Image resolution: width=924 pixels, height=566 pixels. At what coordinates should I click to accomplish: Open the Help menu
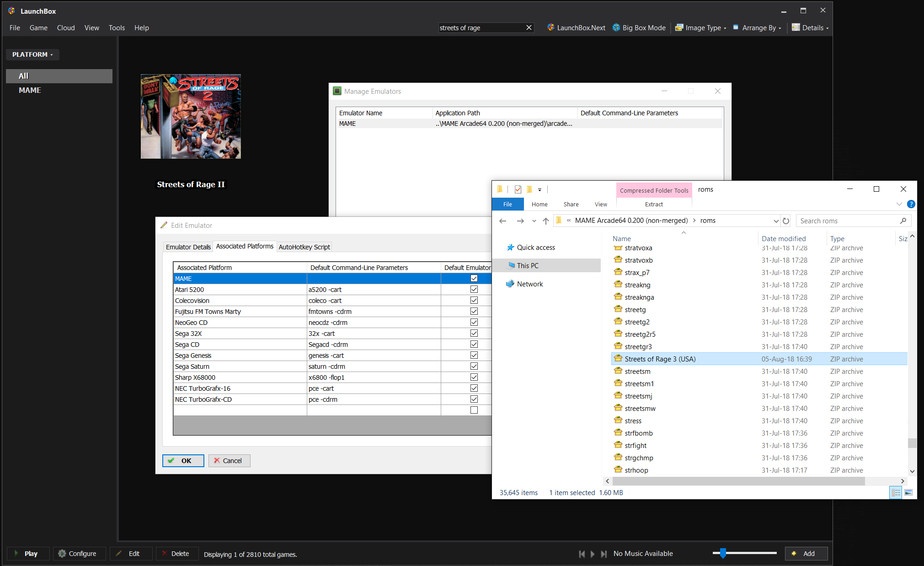click(141, 28)
